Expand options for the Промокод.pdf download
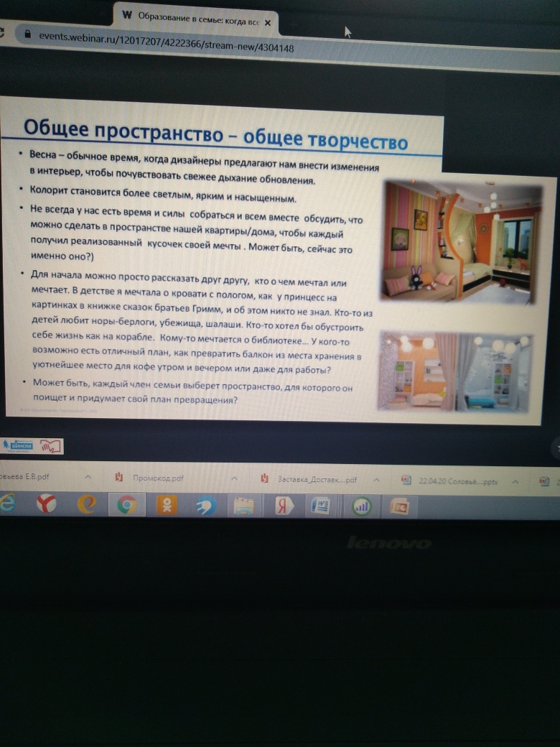Screen dimensions: 560x747 point(235,478)
